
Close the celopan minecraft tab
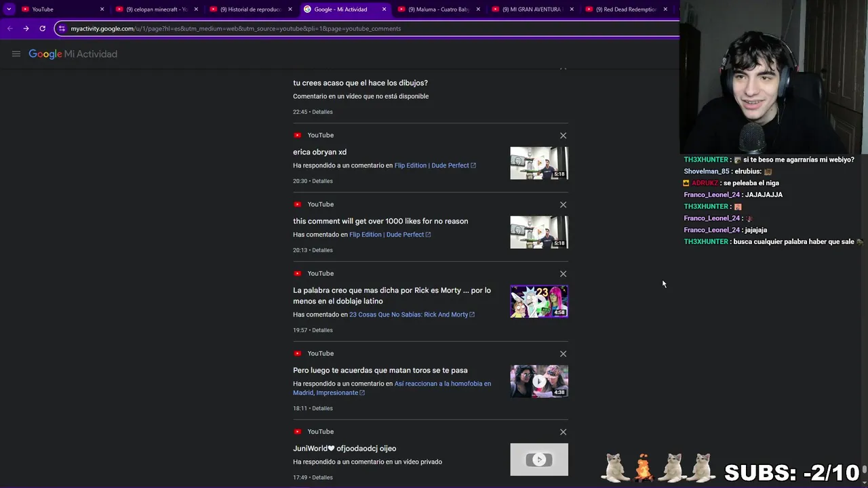(x=197, y=9)
